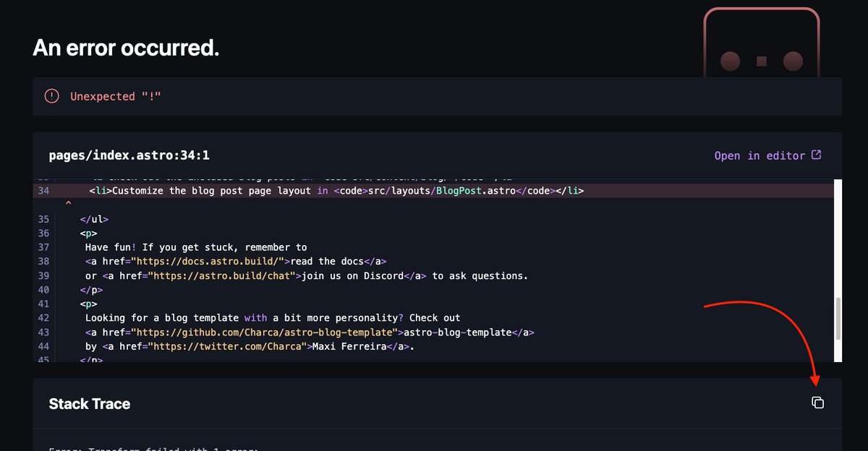Click the circled error alert icon

tap(51, 95)
